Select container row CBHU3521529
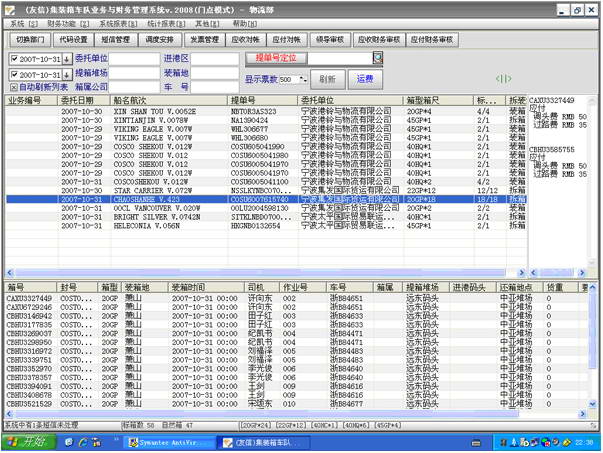The width and height of the screenshot is (603, 453). 296,404
